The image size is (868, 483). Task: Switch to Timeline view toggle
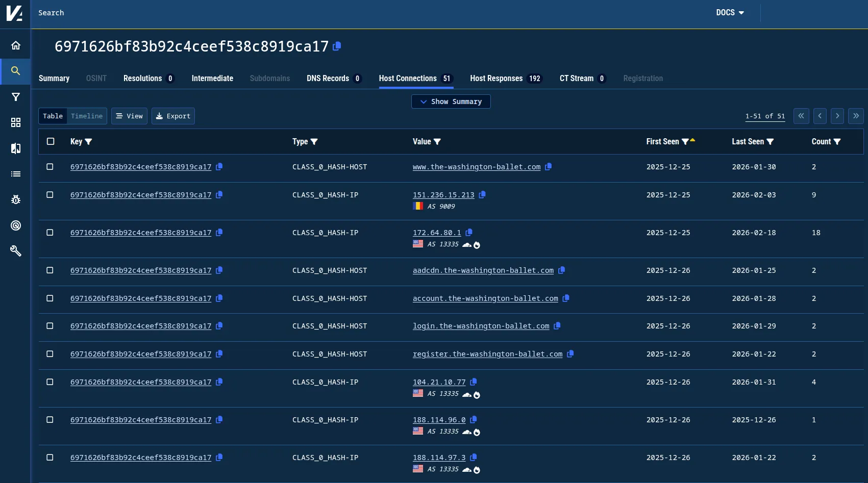87,116
